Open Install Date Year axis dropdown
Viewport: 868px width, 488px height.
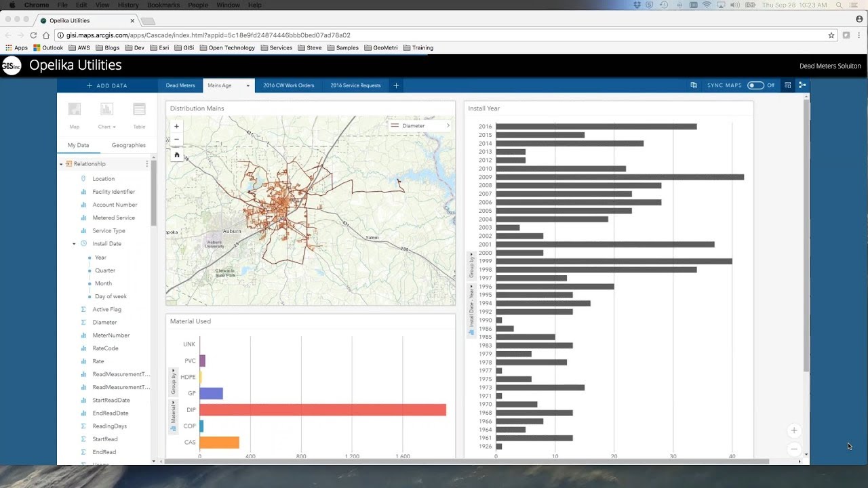[471, 310]
